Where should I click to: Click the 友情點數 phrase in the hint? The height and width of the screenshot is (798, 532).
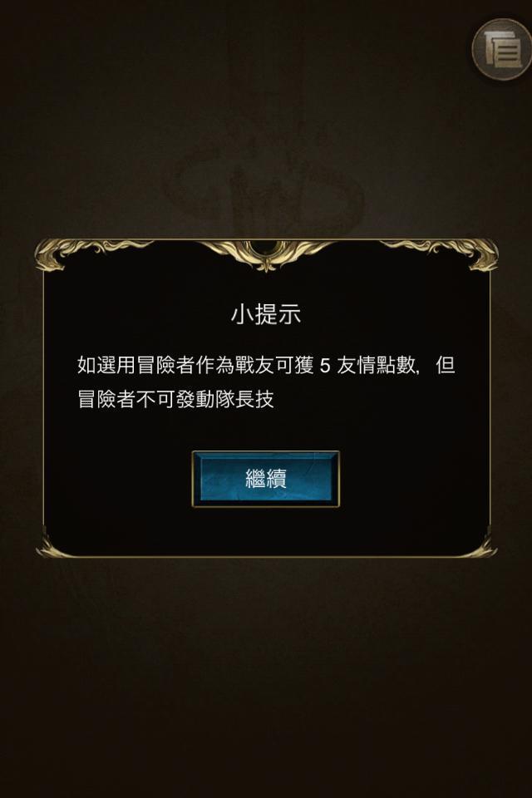pyautogui.click(x=376, y=366)
